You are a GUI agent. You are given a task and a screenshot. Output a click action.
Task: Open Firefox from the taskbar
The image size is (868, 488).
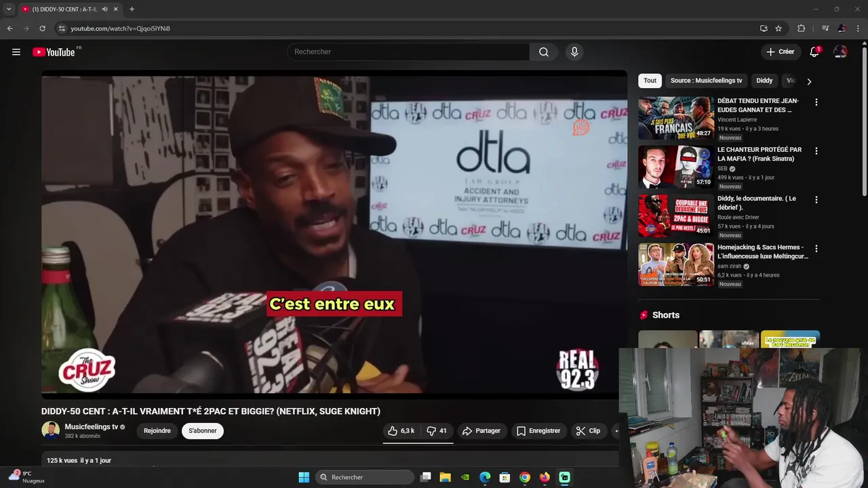tap(545, 477)
